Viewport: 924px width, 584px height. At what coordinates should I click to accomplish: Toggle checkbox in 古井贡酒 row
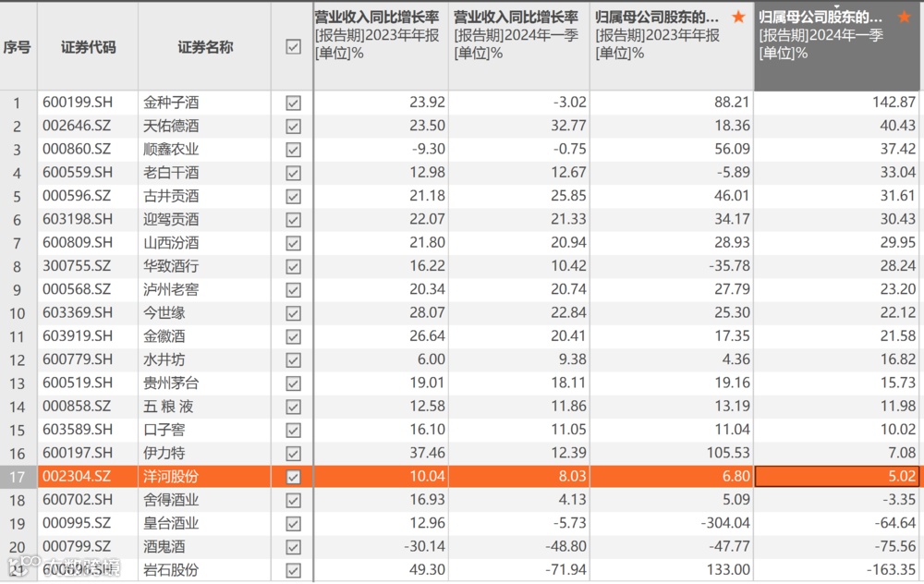(x=293, y=196)
